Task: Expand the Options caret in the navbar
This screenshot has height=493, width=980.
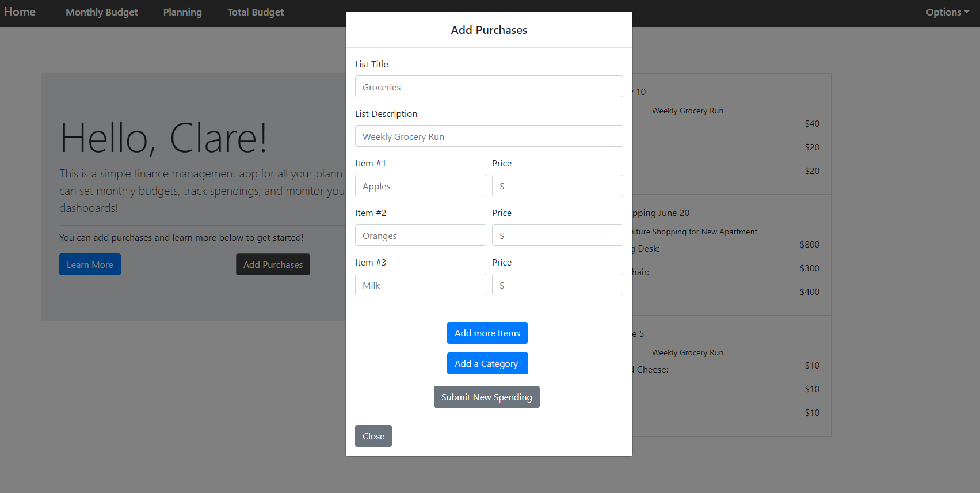Action: (967, 12)
